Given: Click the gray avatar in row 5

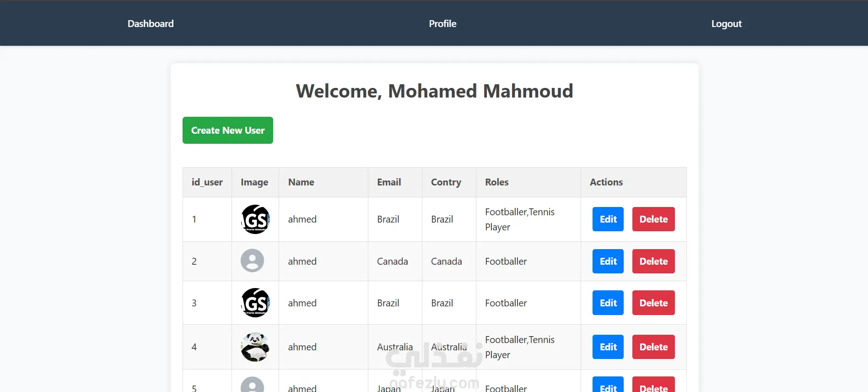Looking at the screenshot, I should coord(252,386).
